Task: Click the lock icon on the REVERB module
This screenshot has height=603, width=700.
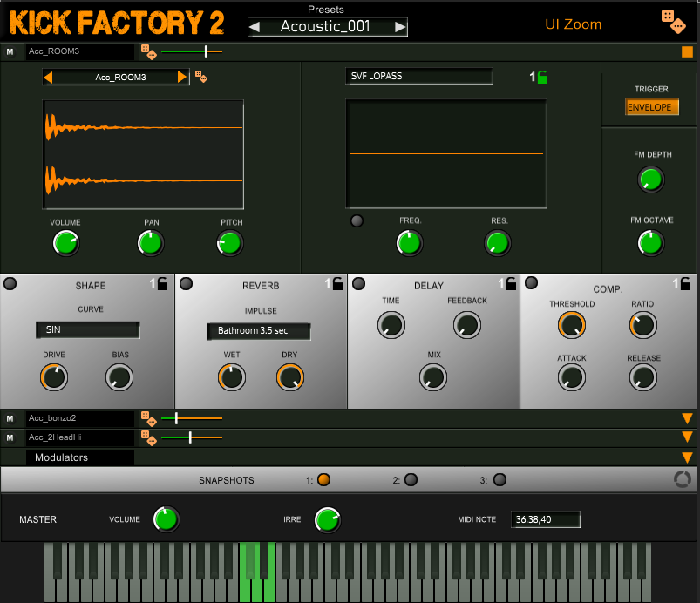Action: pyautogui.click(x=339, y=283)
